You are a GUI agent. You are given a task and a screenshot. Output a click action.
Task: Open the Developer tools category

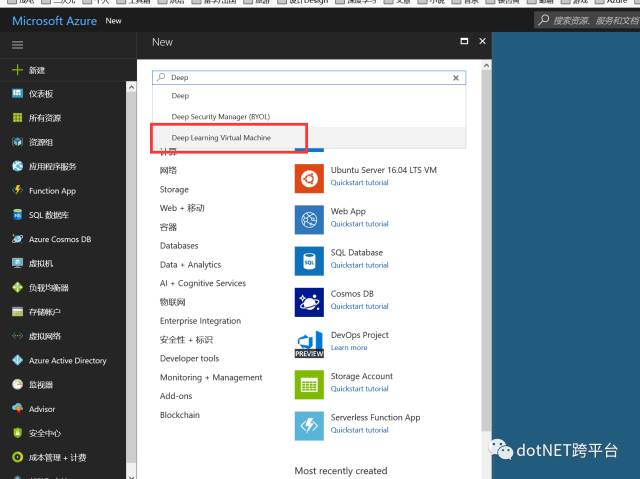coord(189,359)
